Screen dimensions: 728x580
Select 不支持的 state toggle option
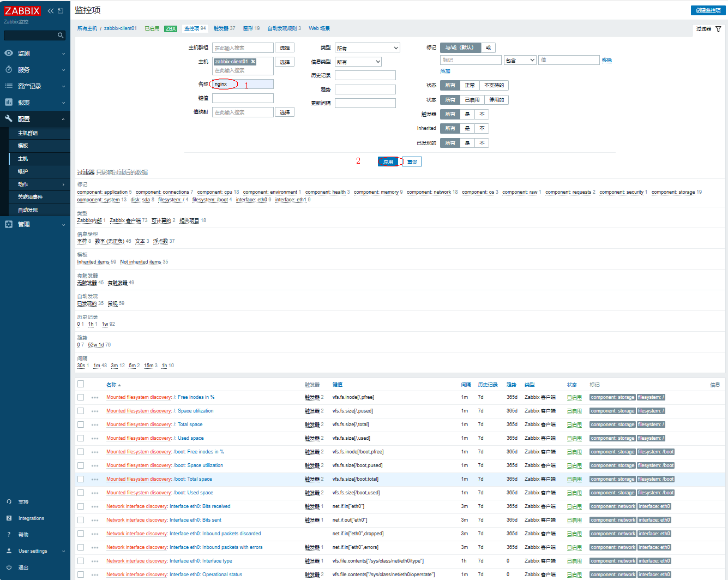tap(494, 85)
